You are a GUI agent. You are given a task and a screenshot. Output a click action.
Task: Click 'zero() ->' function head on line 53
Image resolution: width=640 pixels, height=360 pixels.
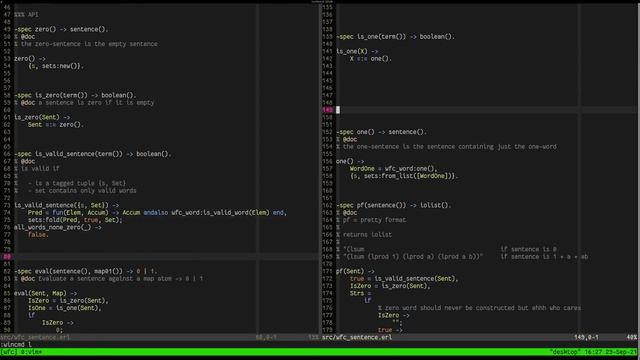[30, 59]
